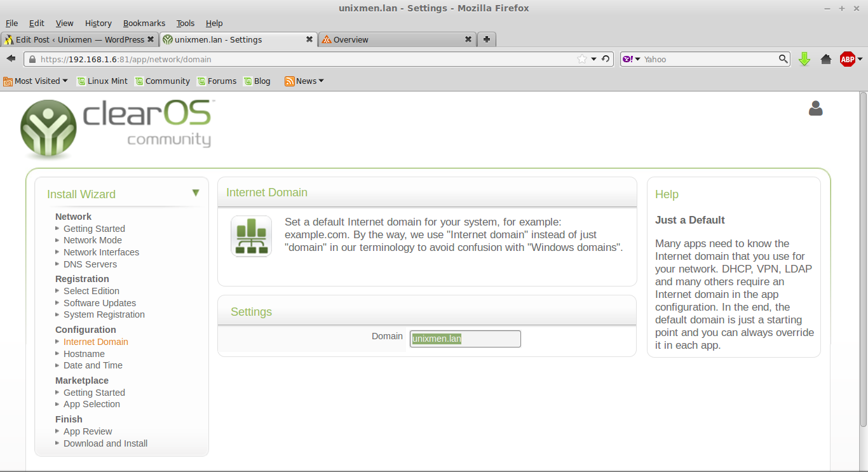Click the page vertical scrollbar
This screenshot has height=472, width=868.
[x=863, y=259]
